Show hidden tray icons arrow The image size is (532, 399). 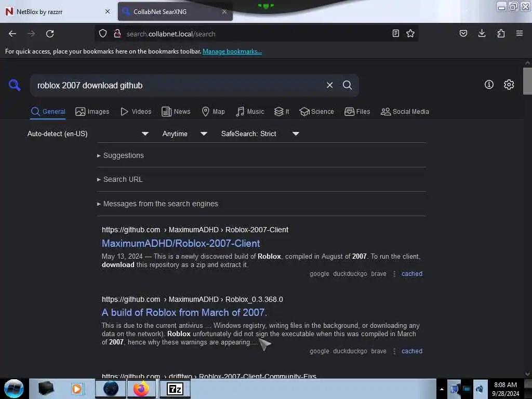(x=442, y=389)
